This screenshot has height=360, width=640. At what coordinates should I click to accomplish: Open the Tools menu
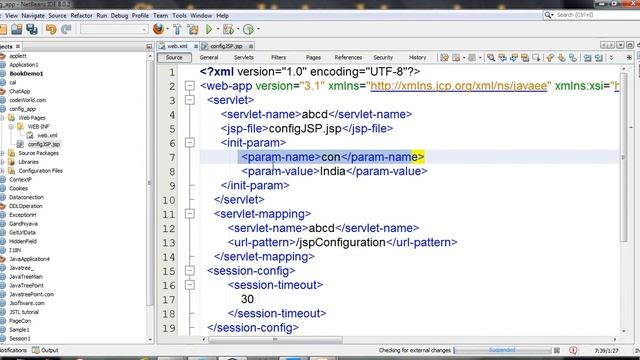(179, 16)
